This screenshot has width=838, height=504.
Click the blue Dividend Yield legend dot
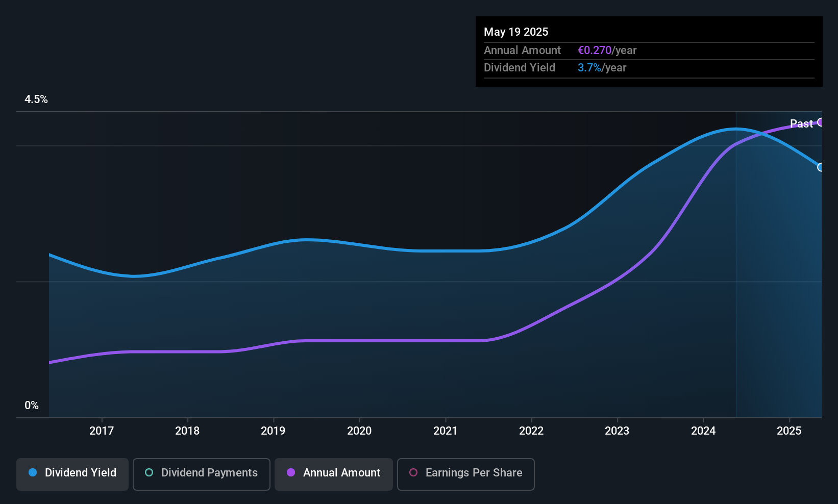click(33, 472)
